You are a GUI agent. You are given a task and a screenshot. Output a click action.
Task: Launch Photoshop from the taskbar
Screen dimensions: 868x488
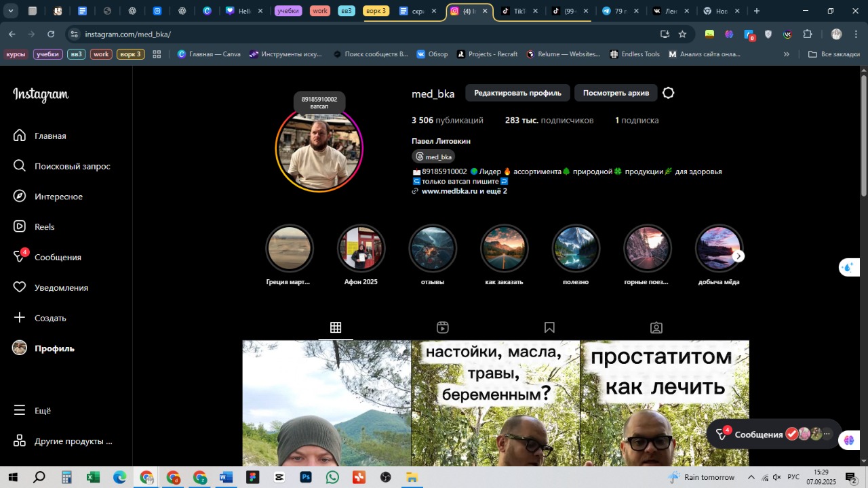(306, 477)
